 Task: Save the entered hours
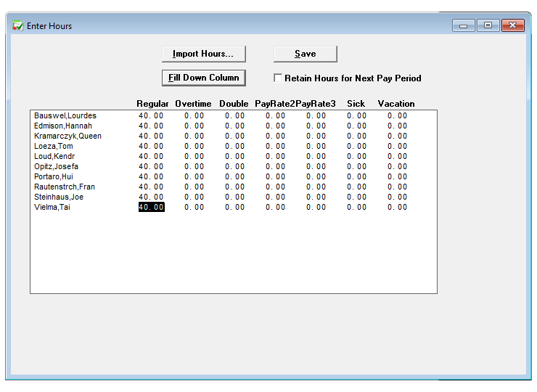[305, 54]
